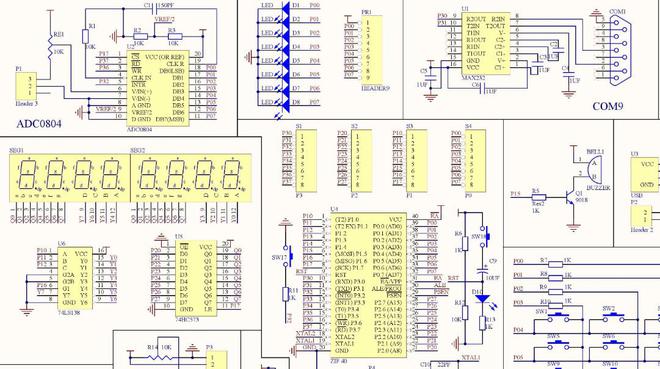Select the U3 USB power connector
Image resolution: width=660 pixels, height=369 pixels.
click(645, 175)
